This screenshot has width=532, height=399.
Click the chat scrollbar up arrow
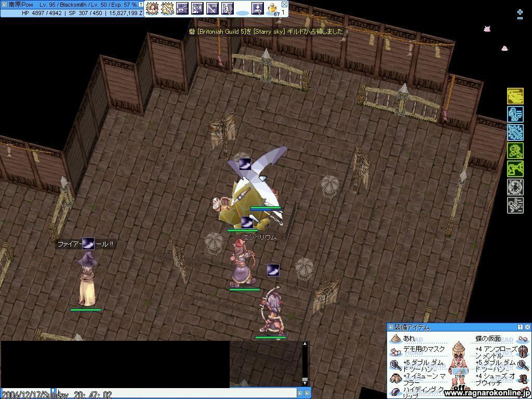tap(304, 344)
